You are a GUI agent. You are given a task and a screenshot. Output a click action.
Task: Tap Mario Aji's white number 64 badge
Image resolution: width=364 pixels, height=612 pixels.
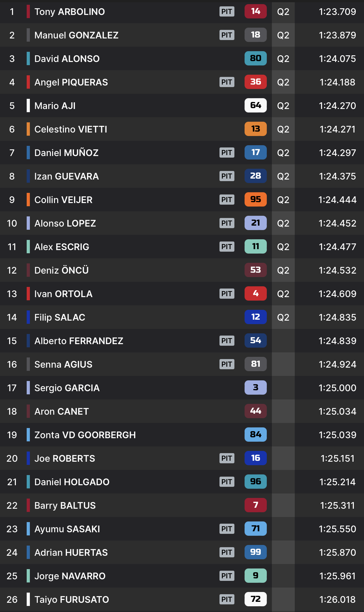(x=255, y=105)
